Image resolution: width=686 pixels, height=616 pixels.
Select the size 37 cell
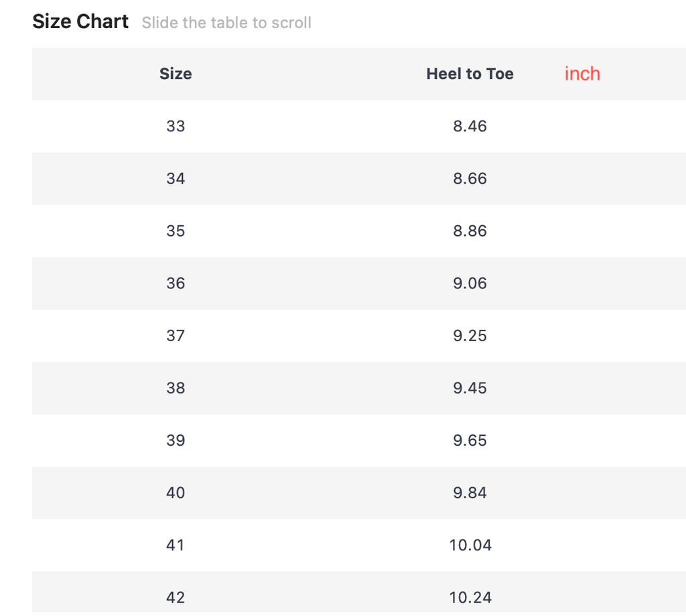(176, 335)
